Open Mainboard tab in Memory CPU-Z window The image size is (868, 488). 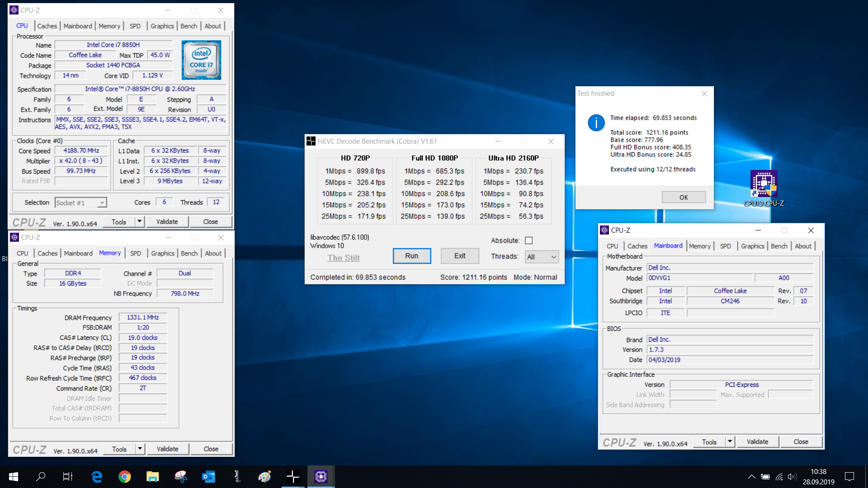pyautogui.click(x=78, y=253)
